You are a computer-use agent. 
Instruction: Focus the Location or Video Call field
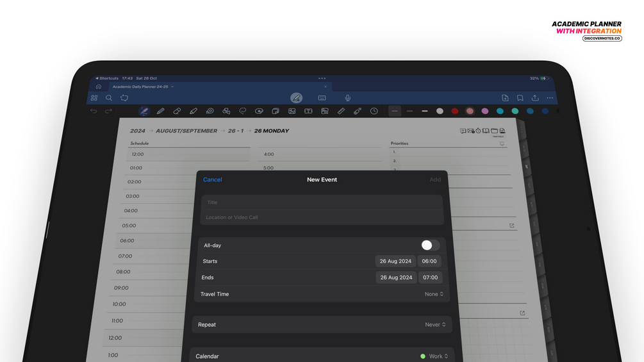pyautogui.click(x=322, y=218)
